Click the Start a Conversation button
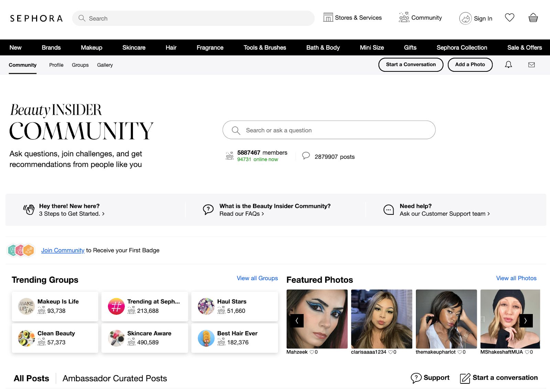The height and width of the screenshot is (392, 550). [x=411, y=65]
